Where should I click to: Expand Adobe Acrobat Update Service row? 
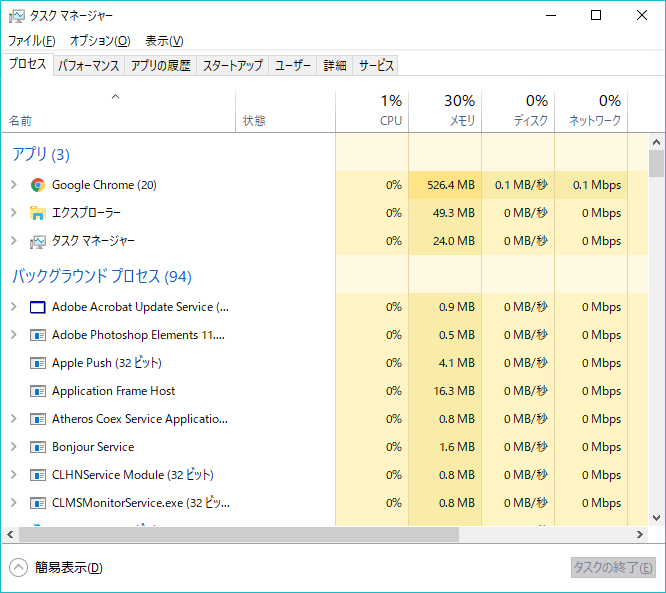click(x=14, y=307)
